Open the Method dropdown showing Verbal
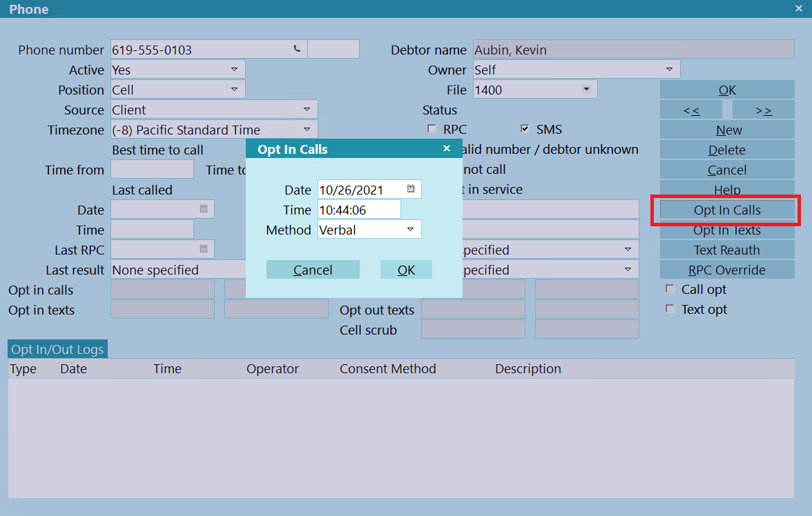 pos(410,229)
